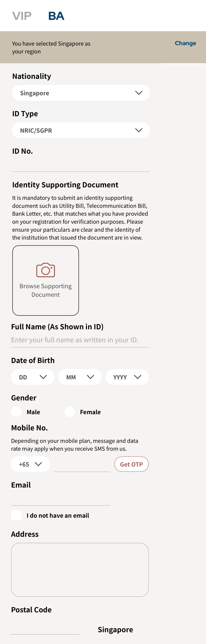Image resolution: width=206 pixels, height=644 pixels.
Task: Switch to the VIP tab
Action: (x=22, y=16)
